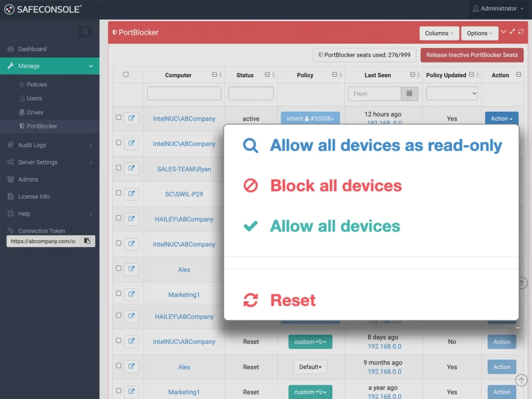
Task: Copy the connection token with clipboard icon
Action: (87, 241)
